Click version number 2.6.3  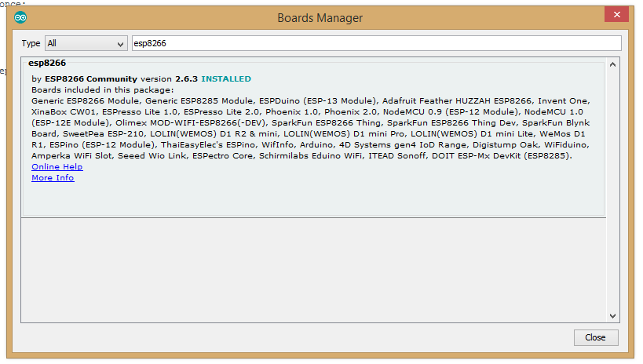[x=187, y=78]
